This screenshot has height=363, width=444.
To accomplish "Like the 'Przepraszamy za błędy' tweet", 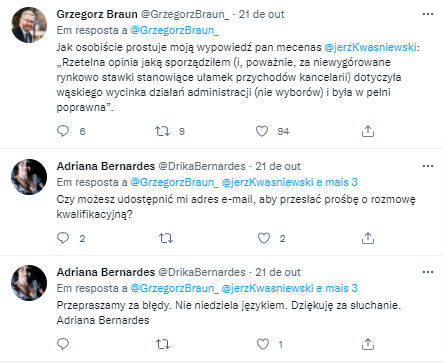I will click(263, 344).
